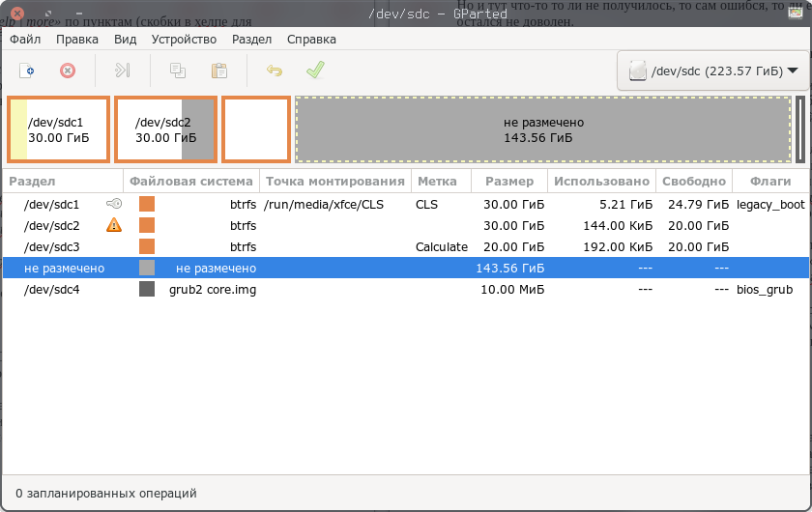This screenshot has height=512, width=812.
Task: Click the Calculate label cell
Action: [x=441, y=247]
